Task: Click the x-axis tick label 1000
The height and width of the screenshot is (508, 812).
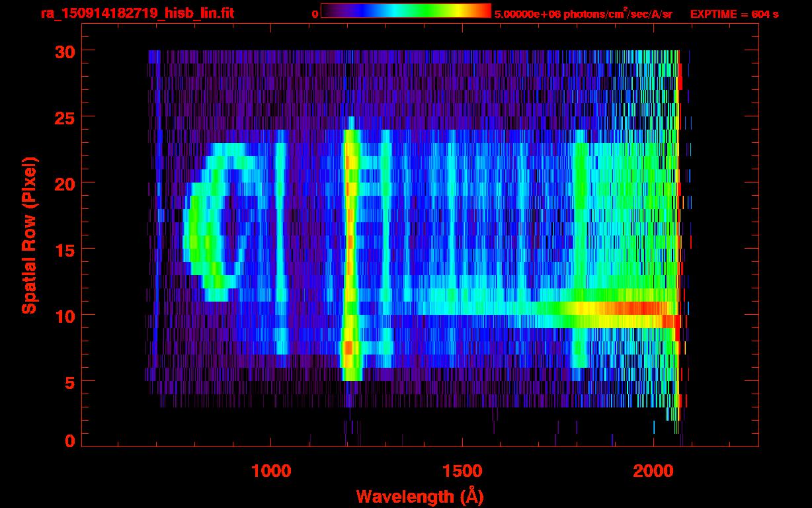Action: coord(271,470)
